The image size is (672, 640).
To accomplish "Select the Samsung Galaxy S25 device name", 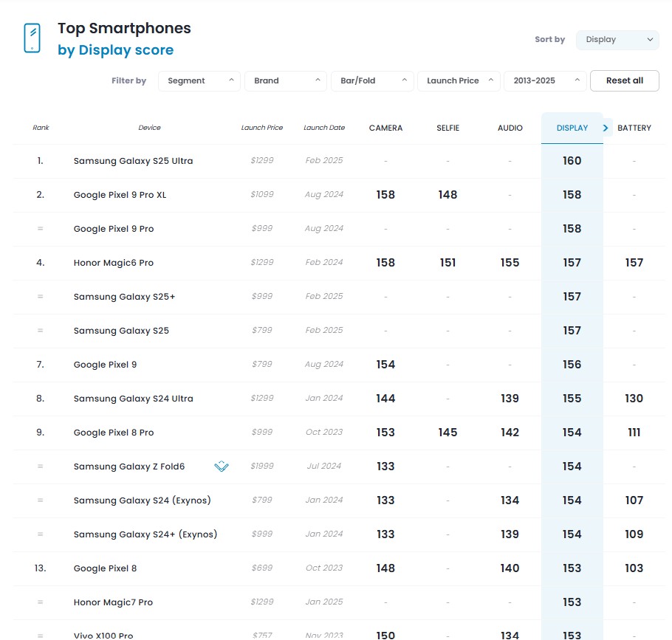I will point(121,331).
